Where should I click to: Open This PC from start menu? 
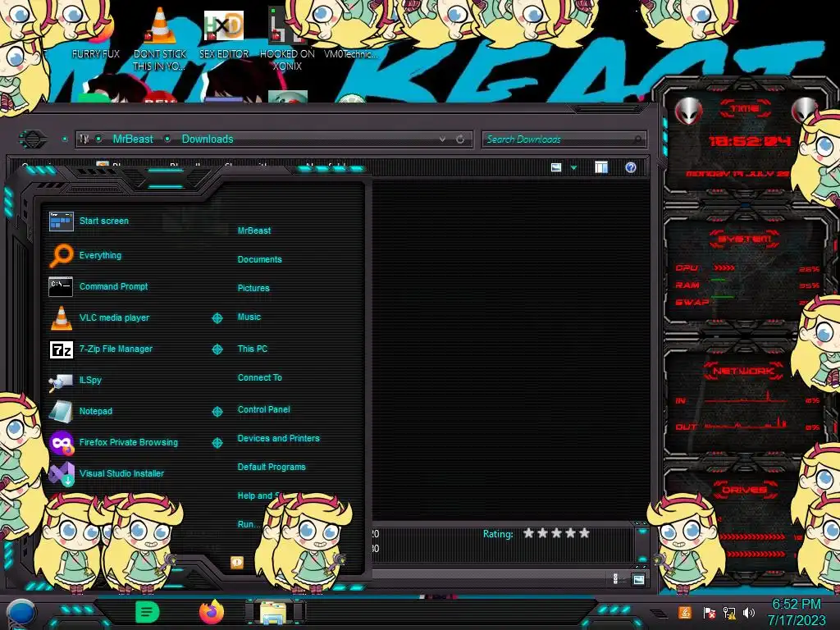click(x=253, y=348)
